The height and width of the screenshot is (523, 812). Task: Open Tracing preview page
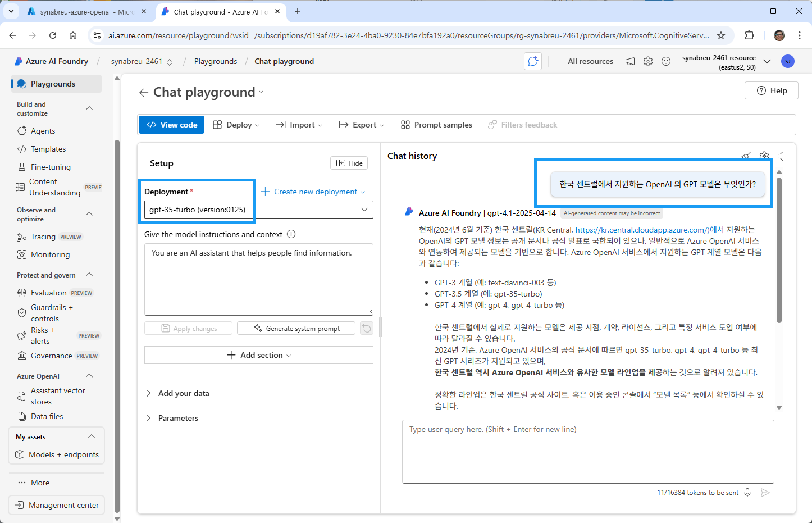pos(49,237)
